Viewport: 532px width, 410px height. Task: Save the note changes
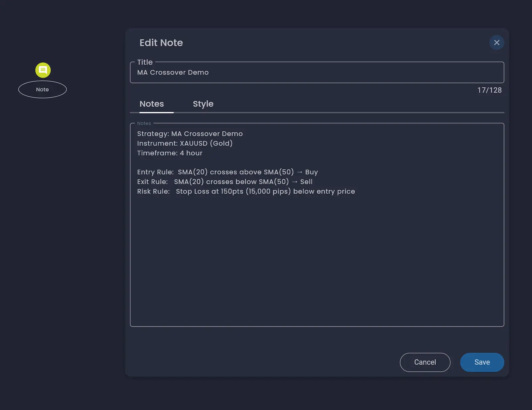(x=482, y=362)
